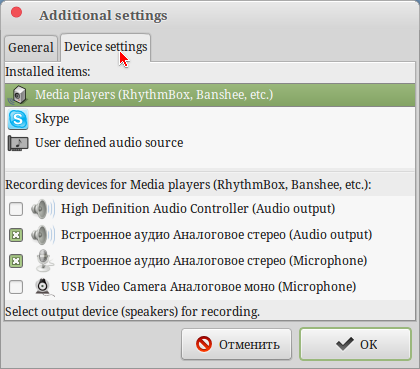Screen dimensions: 420x369
Task: Click the speaker icon for High Definition Audio Controller
Action: pos(43,209)
